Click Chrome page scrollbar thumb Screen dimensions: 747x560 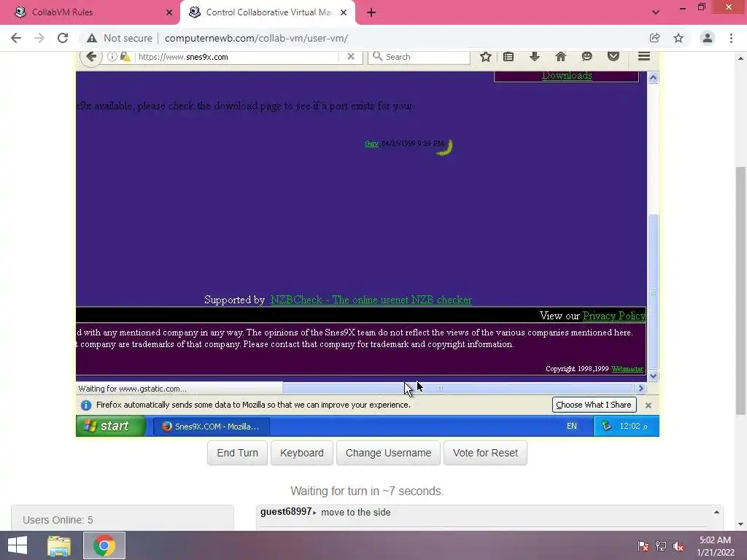[740, 290]
